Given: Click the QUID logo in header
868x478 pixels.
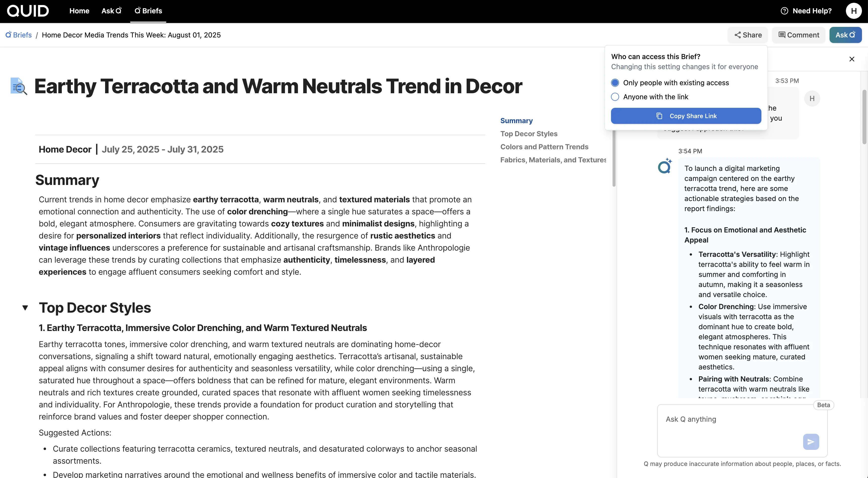Looking at the screenshot, I should 28,11.
